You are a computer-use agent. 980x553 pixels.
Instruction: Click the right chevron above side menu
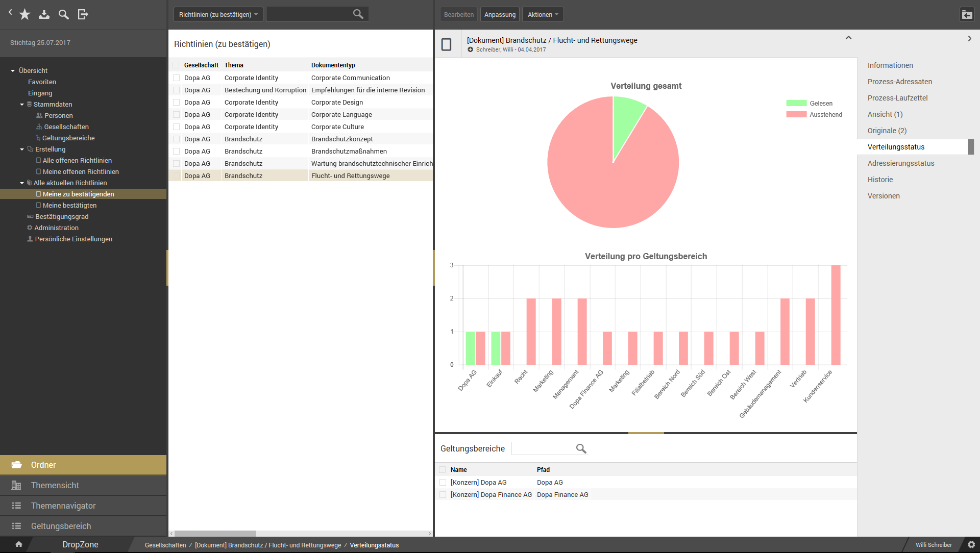[x=969, y=38]
